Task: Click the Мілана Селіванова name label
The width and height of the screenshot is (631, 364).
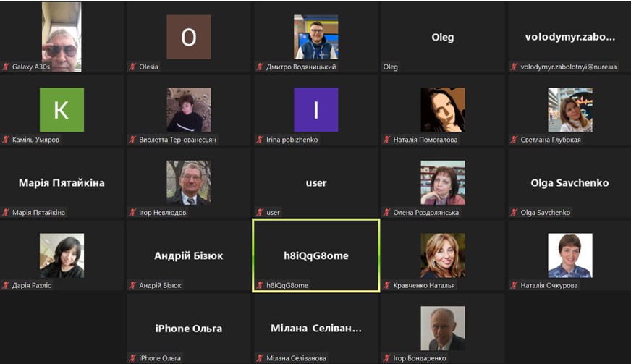Action: pyautogui.click(x=296, y=358)
